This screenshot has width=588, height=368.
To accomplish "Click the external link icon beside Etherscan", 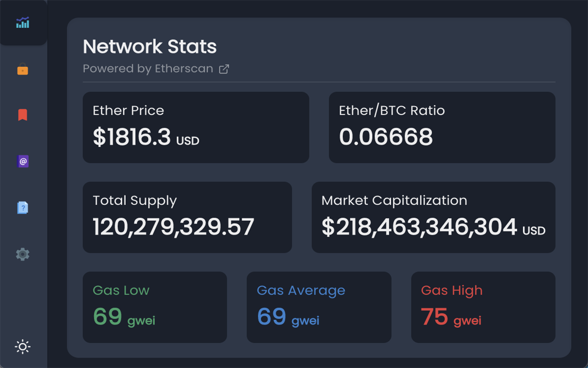I will pyautogui.click(x=224, y=69).
